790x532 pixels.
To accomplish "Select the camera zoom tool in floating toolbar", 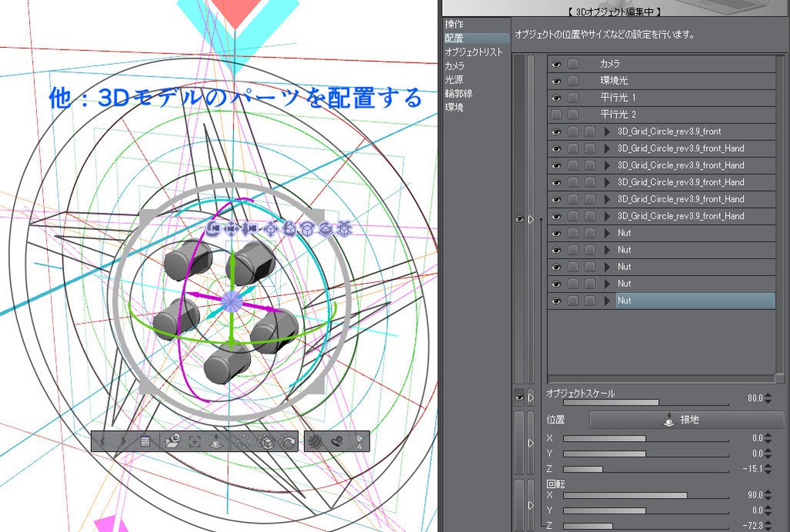I will [x=248, y=229].
